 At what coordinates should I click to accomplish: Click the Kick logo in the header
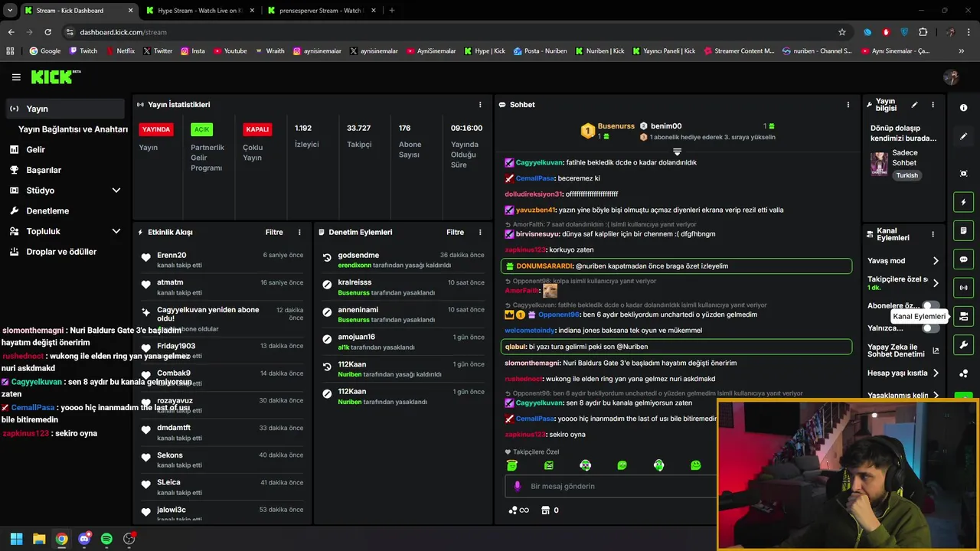[56, 77]
